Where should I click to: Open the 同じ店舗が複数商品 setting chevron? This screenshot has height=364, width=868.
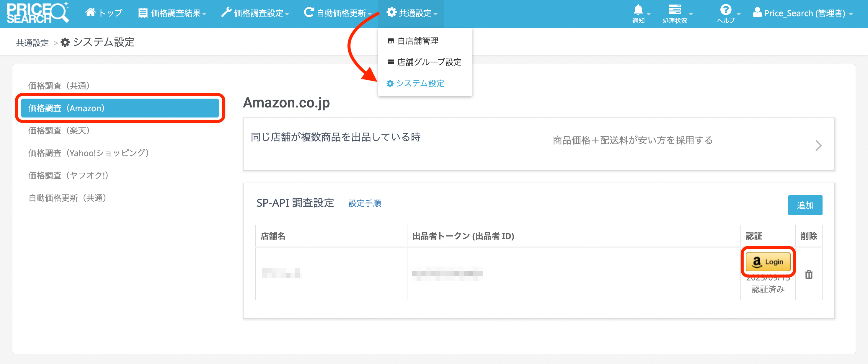pos(818,146)
